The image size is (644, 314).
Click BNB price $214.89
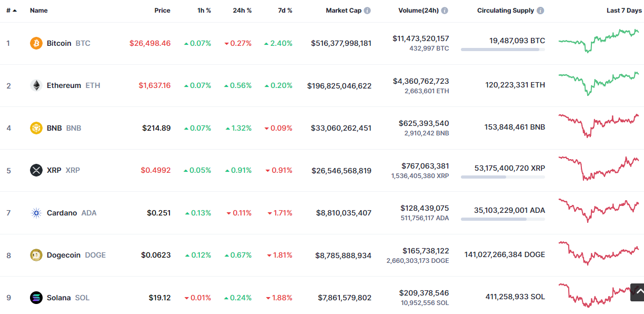tap(156, 128)
